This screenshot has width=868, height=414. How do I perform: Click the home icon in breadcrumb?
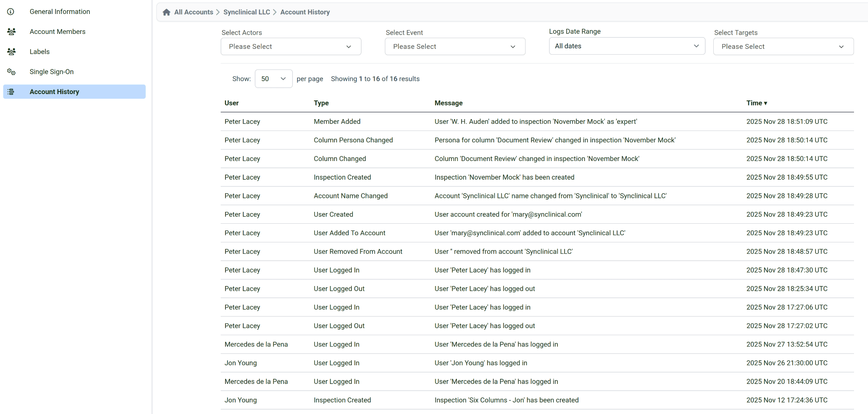(x=167, y=12)
